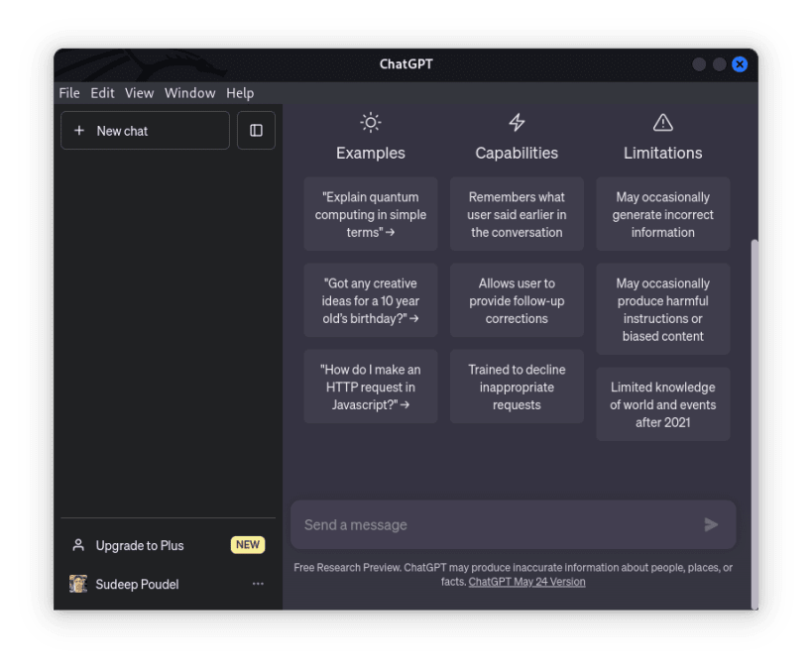Click the Sudeep Poudel profile avatar
The image size is (812, 669).
78,584
